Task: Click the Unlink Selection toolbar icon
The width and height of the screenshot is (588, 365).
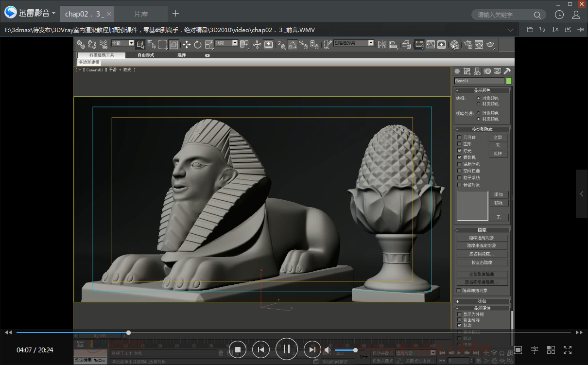Action: point(92,45)
